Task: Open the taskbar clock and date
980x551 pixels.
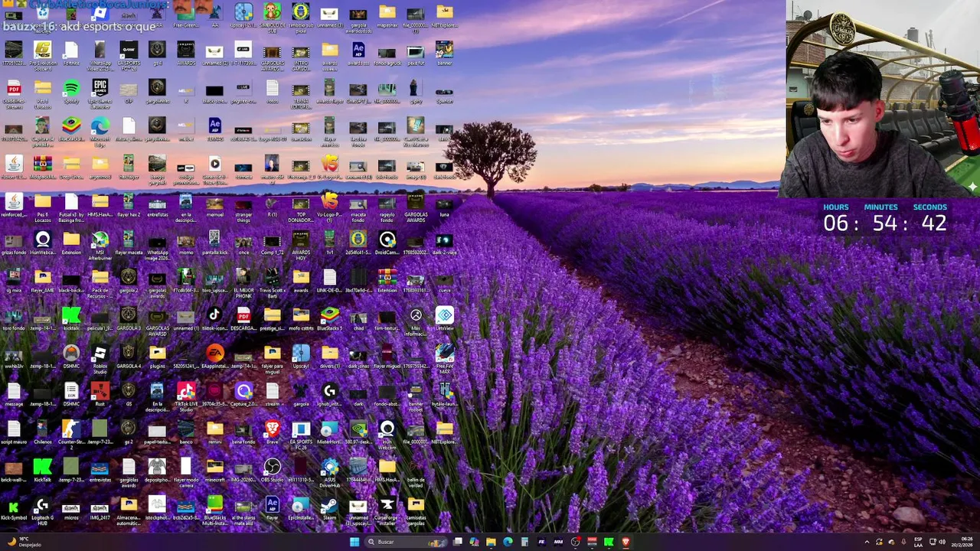Action: [962, 542]
